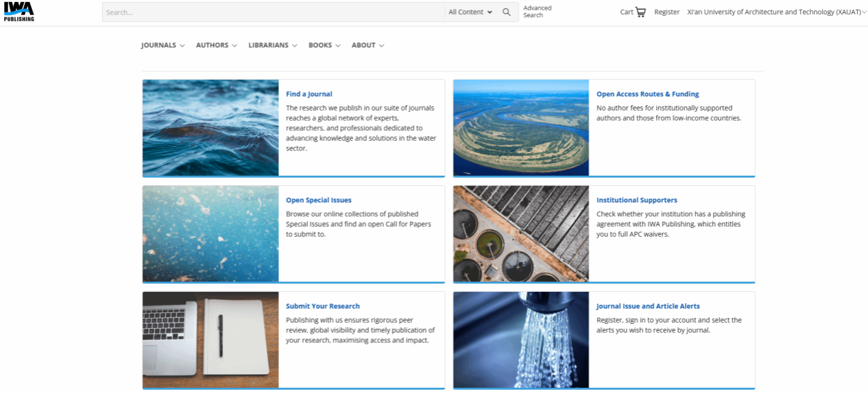This screenshot has width=868, height=394.
Task: Expand the Authors menu
Action: point(217,45)
